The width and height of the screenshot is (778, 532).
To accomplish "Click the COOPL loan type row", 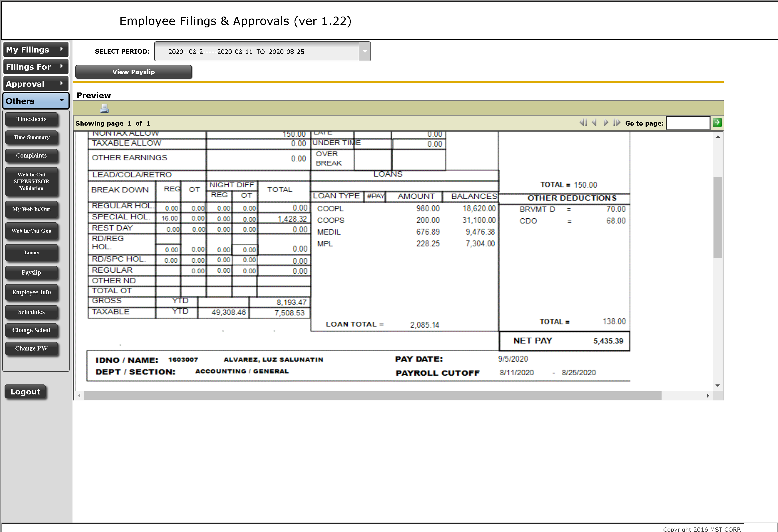I will [x=406, y=209].
